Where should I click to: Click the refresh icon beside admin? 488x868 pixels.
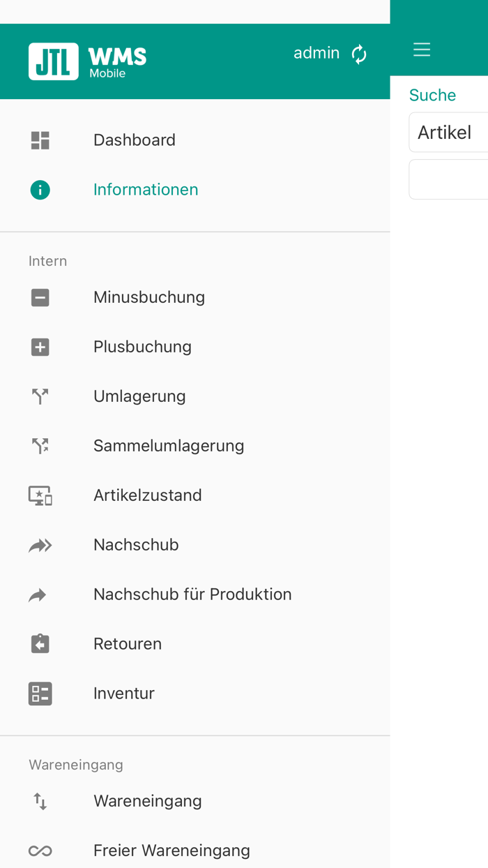(358, 52)
